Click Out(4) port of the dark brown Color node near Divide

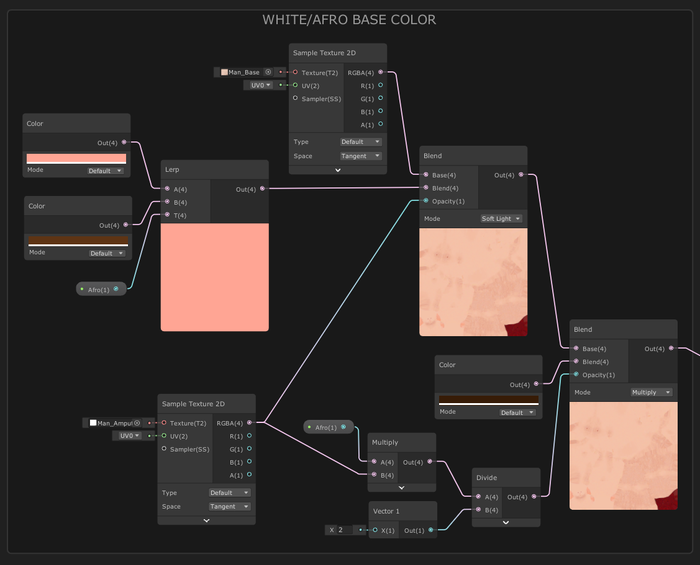(x=536, y=384)
